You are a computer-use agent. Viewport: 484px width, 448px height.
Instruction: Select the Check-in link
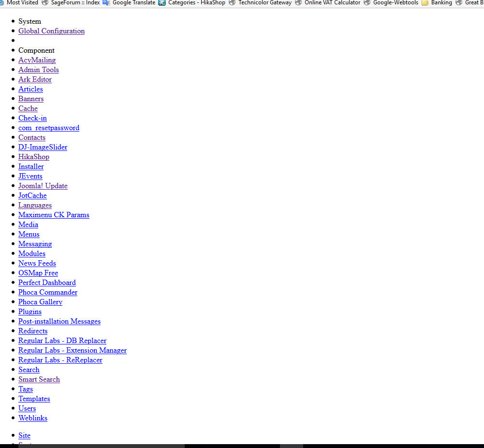coord(32,118)
